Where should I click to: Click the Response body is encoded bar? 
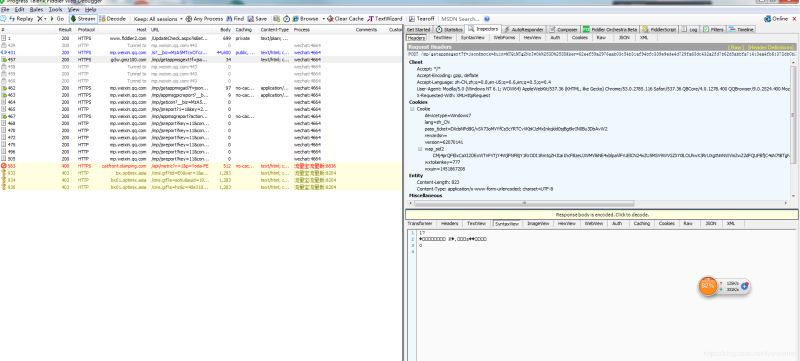(x=602, y=215)
